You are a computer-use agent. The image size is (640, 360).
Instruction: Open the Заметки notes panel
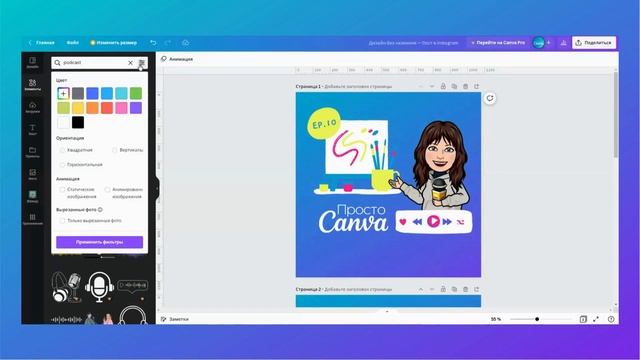(x=175, y=319)
